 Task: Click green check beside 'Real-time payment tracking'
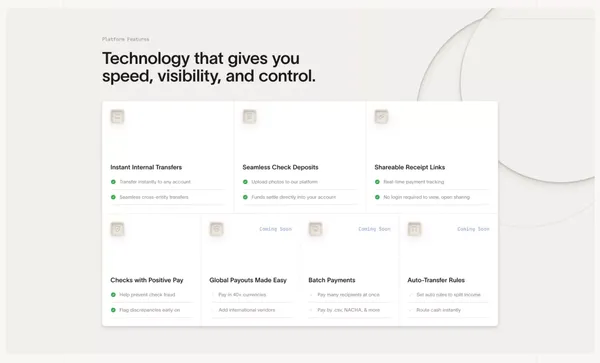pos(377,182)
